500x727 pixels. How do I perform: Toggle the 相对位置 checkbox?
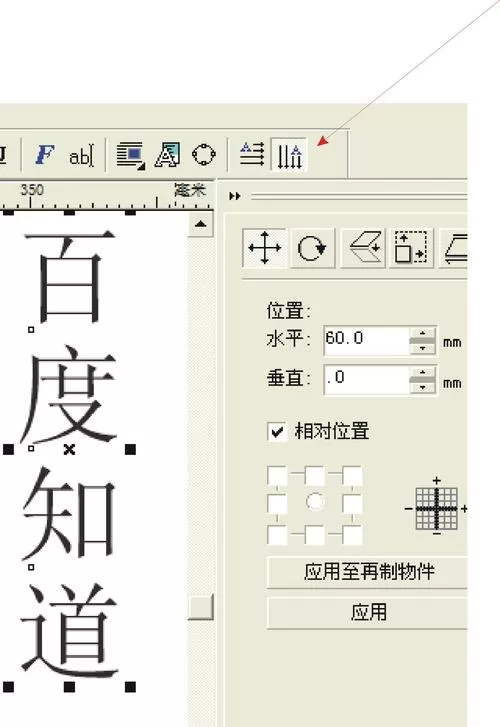(277, 432)
